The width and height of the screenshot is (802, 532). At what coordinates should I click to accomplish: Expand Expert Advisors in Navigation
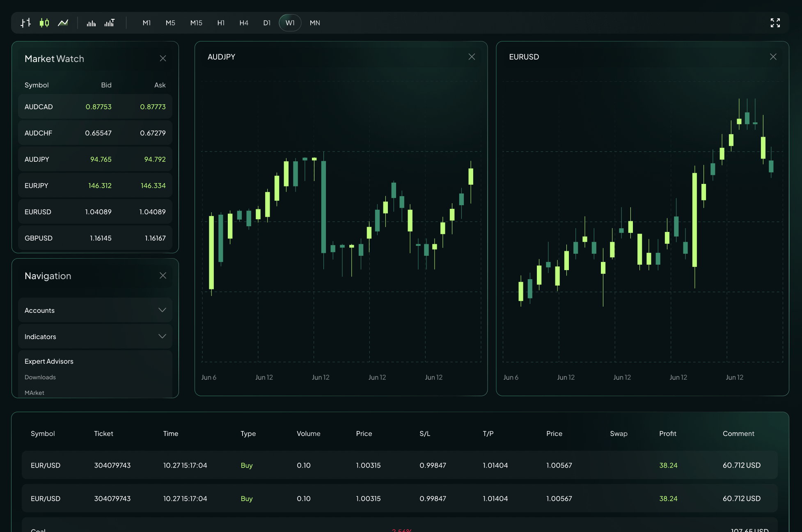[49, 361]
